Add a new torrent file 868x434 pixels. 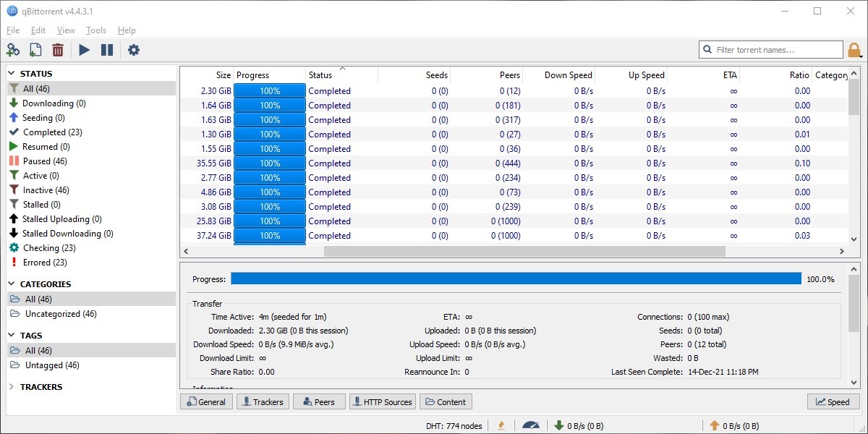point(35,49)
